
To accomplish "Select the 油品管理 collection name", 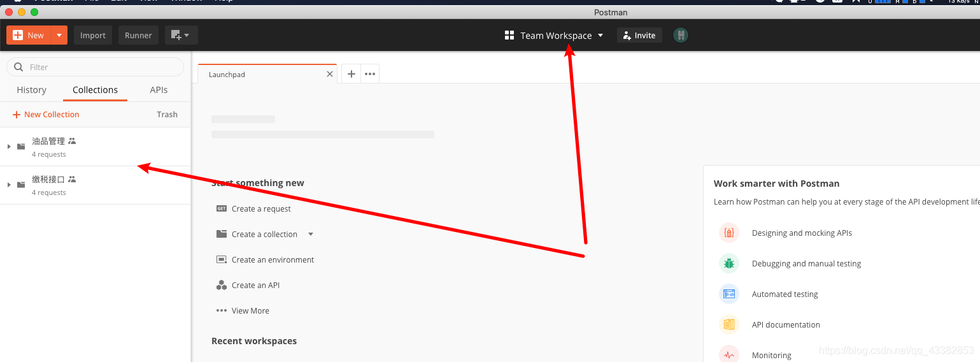I will coord(48,141).
